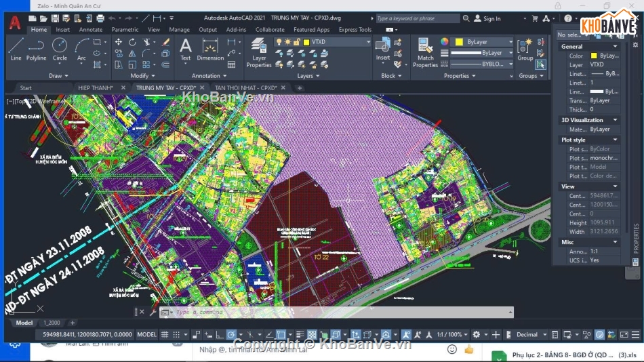Screen dimensions: 644x362
Task: Click the Scale tool icon
Action: coord(132,64)
